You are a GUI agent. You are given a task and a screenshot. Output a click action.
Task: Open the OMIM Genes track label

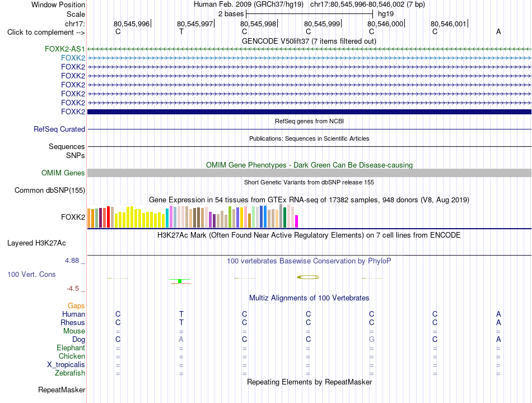click(63, 173)
